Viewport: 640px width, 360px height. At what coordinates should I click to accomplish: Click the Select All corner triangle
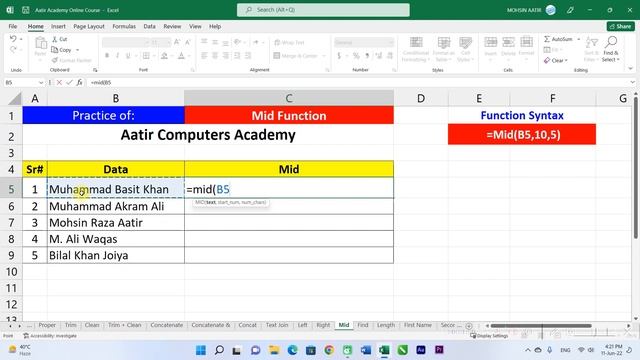(x=15, y=98)
